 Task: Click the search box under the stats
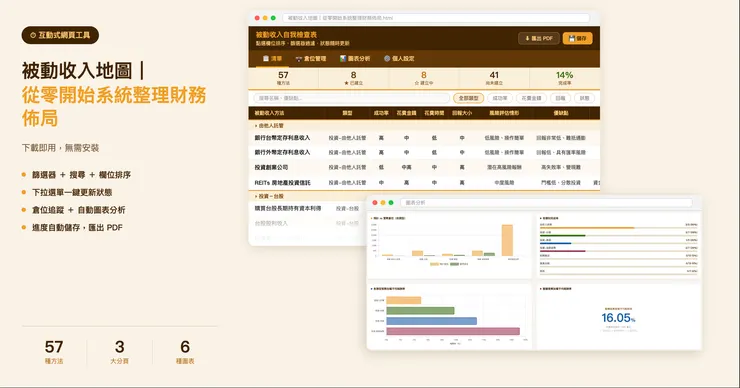click(x=352, y=98)
